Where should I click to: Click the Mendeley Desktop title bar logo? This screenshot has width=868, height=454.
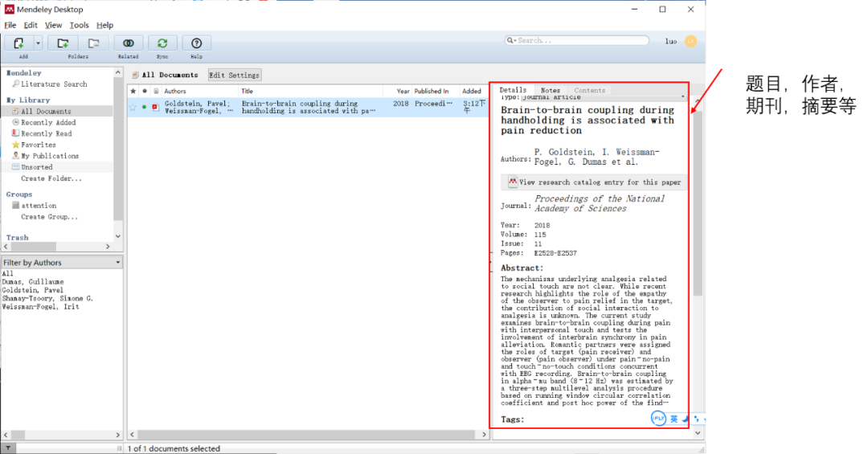(x=10, y=10)
